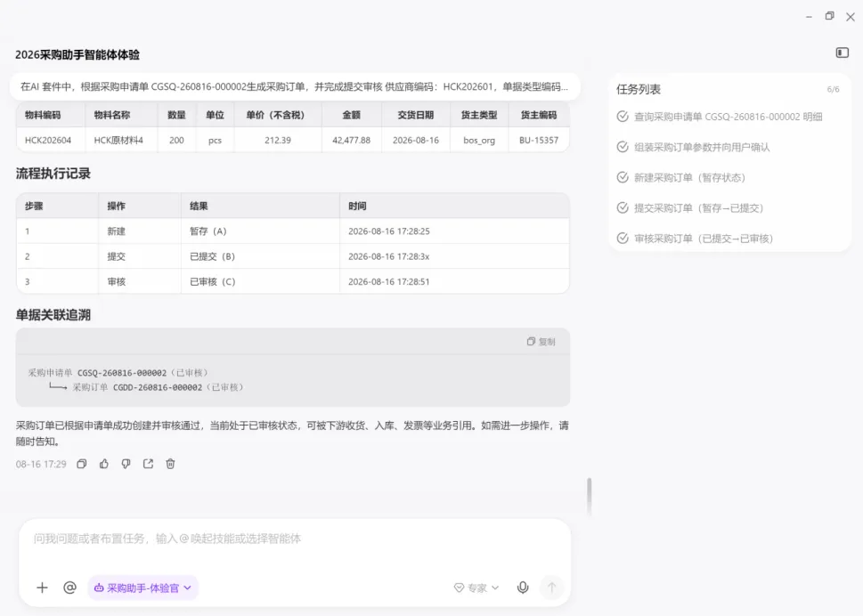Click the 流程执行记录 heading
The width and height of the screenshot is (863, 616).
click(x=53, y=174)
